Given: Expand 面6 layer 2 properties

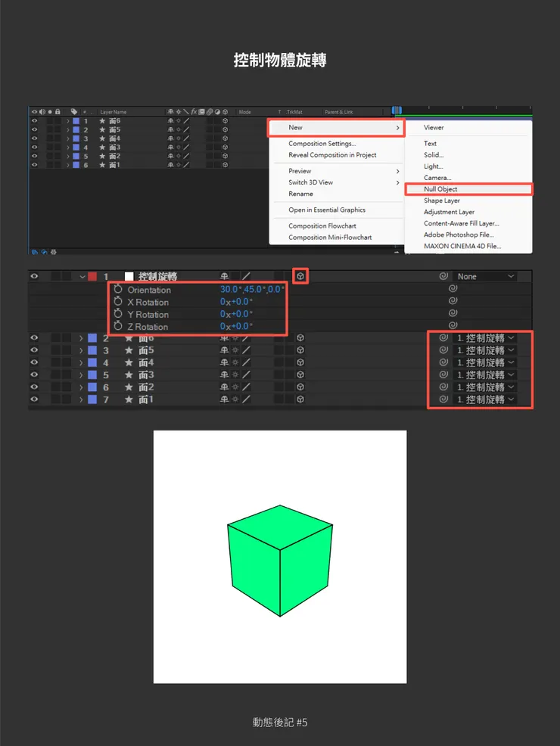Looking at the screenshot, I should [x=82, y=338].
